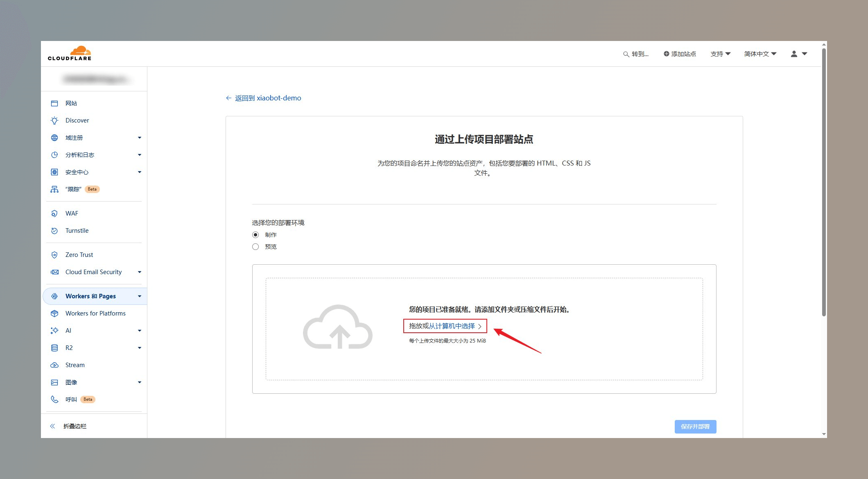Screen dimensions: 868x479
Task: Open the user account dropdown arrow
Action: [x=805, y=54]
